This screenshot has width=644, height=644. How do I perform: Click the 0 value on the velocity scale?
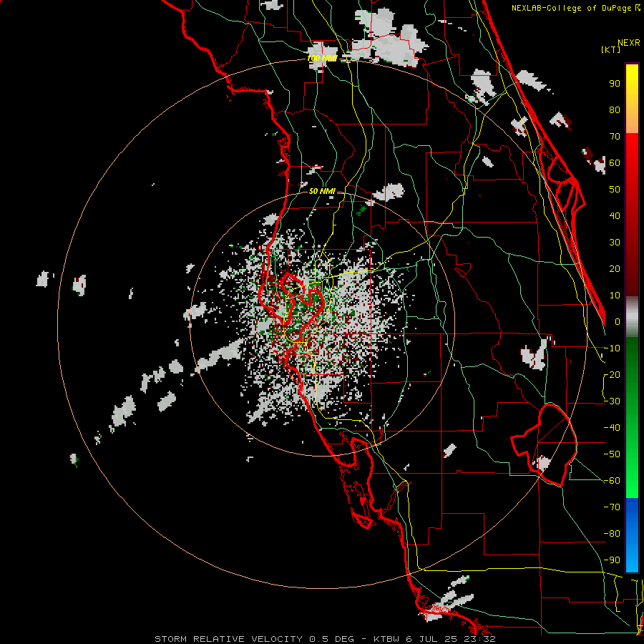point(618,321)
